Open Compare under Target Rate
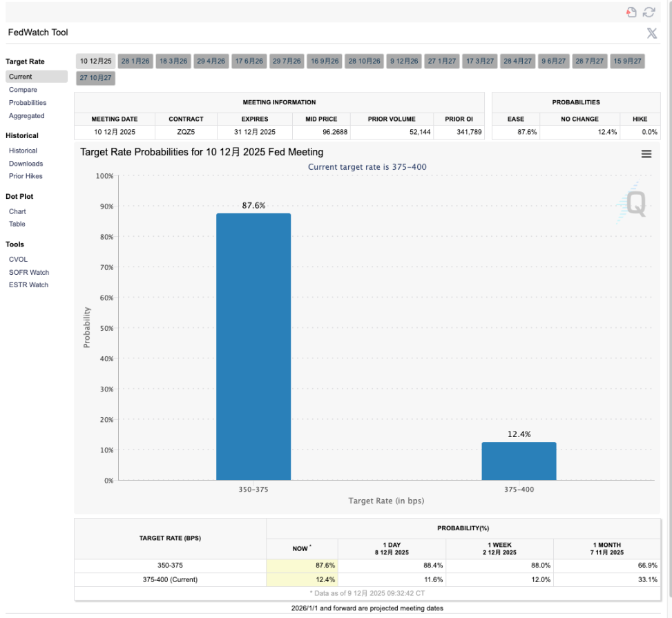The image size is (672, 618). (x=23, y=90)
